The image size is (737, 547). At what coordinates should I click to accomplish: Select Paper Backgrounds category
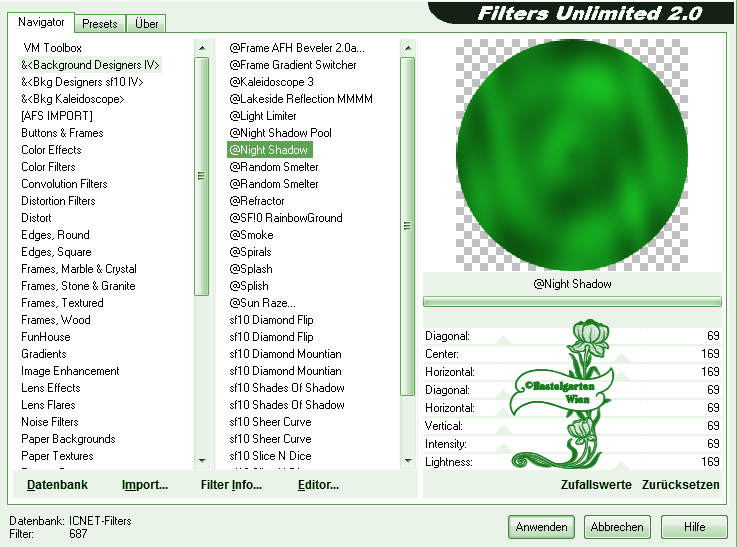(68, 439)
